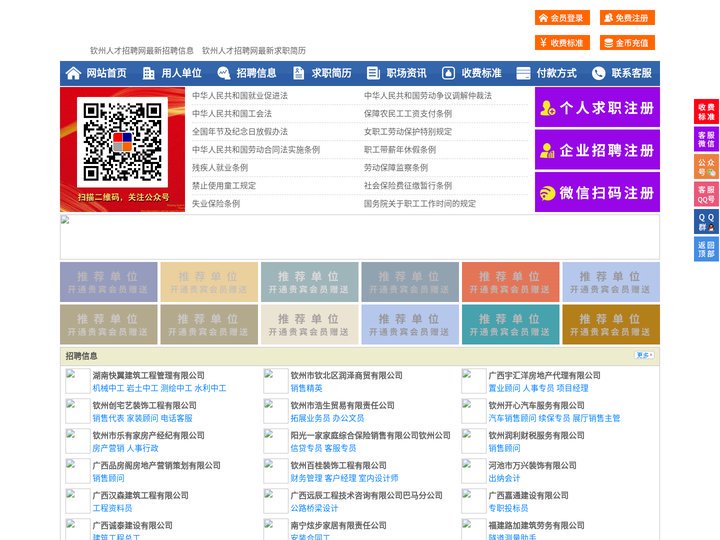Viewport: 720px width, 540px height.
Task: Open 工程资料员 job link
Action: 112,508
